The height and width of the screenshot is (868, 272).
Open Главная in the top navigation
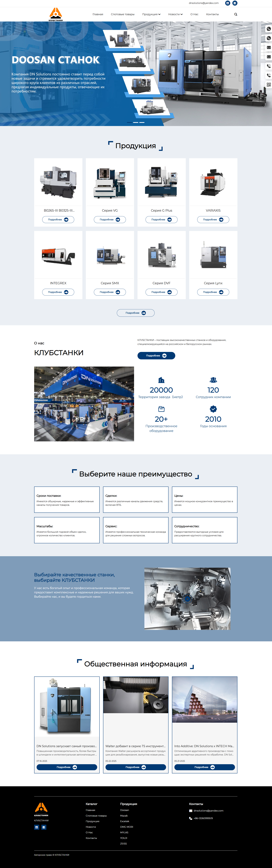click(x=98, y=14)
